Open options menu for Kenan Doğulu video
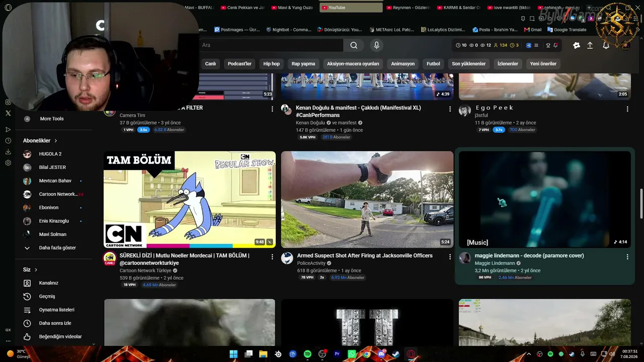Screen dimensions: 644x362 (450, 109)
